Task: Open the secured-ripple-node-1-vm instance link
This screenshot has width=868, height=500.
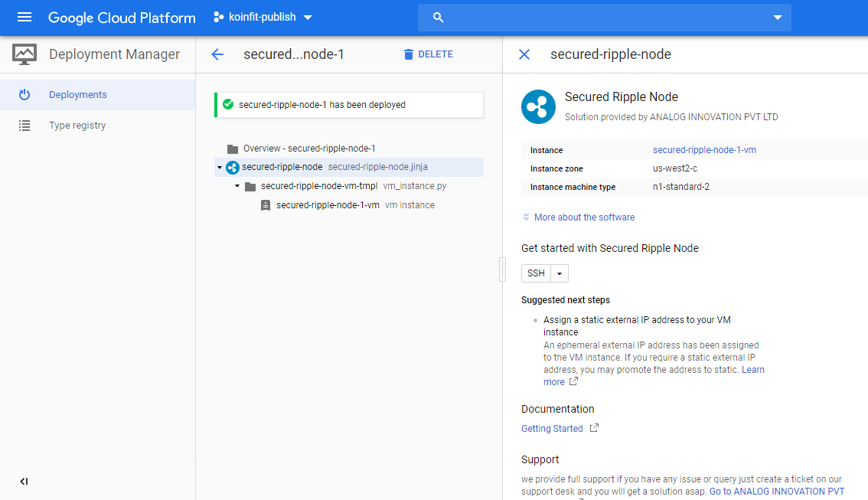Action: [704, 150]
